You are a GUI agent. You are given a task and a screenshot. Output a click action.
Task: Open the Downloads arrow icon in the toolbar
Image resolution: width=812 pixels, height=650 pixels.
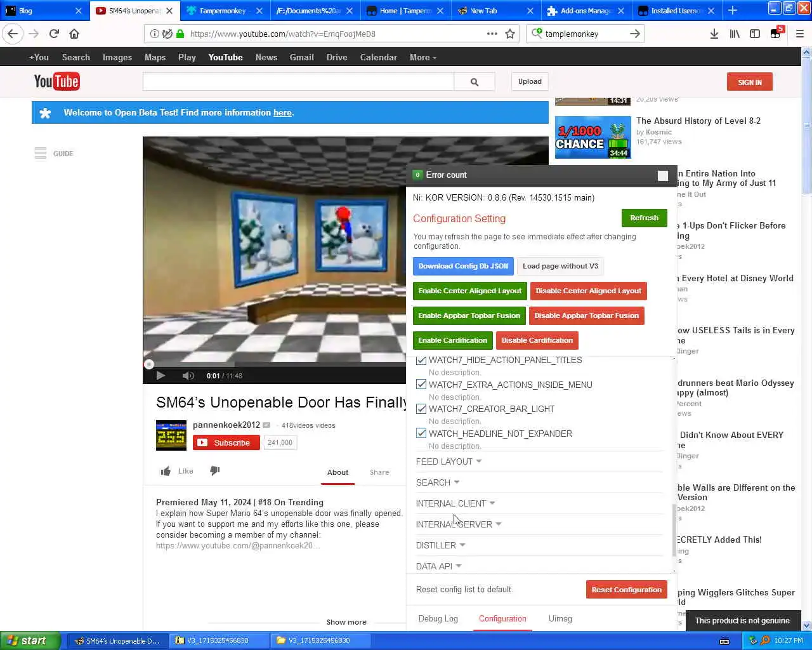[714, 34]
